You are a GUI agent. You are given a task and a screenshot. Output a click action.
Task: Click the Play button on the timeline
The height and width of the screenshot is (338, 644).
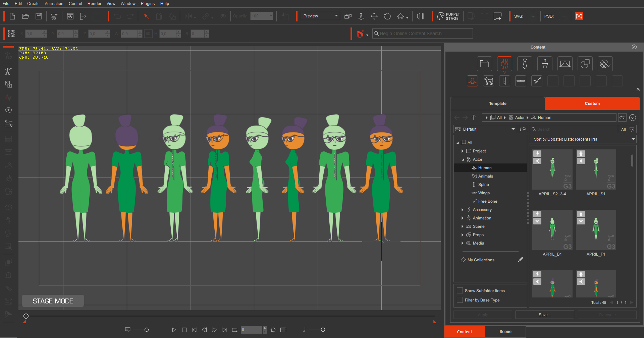[x=174, y=330]
